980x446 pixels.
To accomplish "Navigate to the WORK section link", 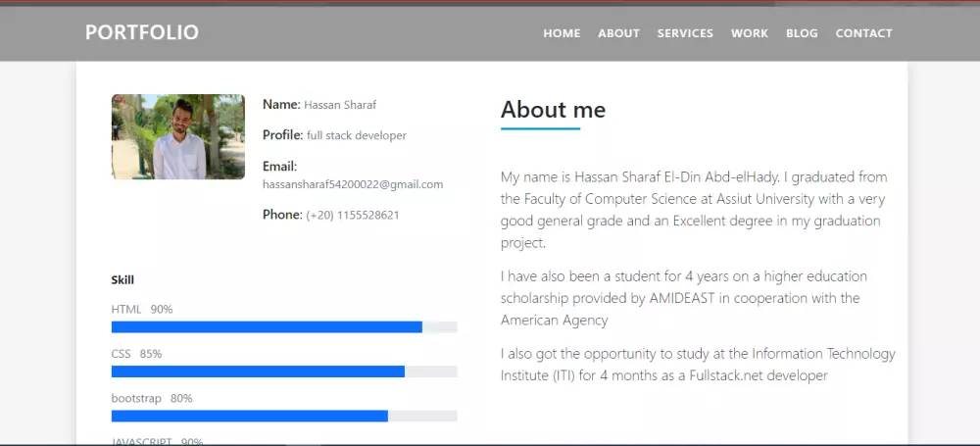I will (749, 33).
